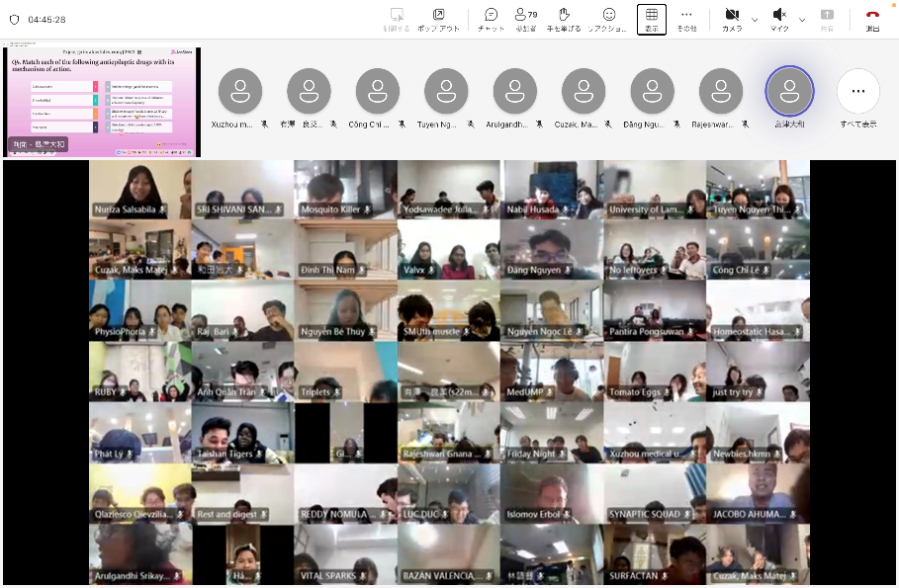Unmute the microphone

click(x=779, y=18)
